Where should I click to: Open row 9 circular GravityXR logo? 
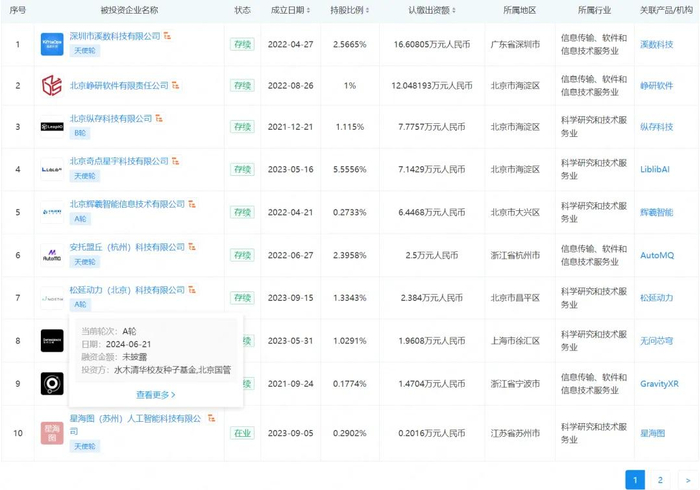tap(52, 383)
